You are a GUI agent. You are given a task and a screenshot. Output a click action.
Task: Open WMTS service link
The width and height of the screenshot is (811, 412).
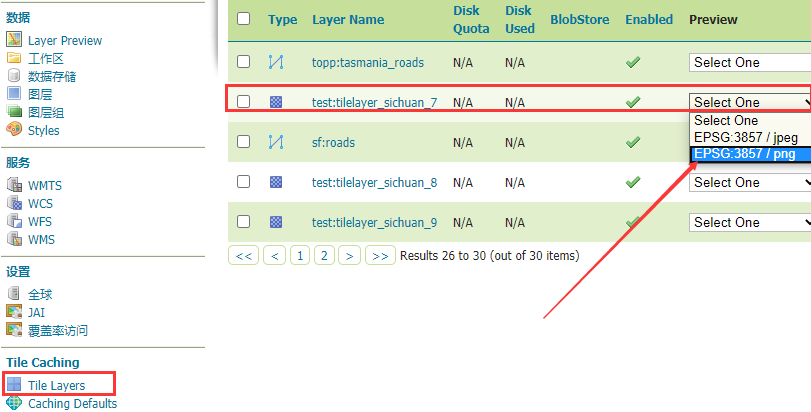(45, 186)
